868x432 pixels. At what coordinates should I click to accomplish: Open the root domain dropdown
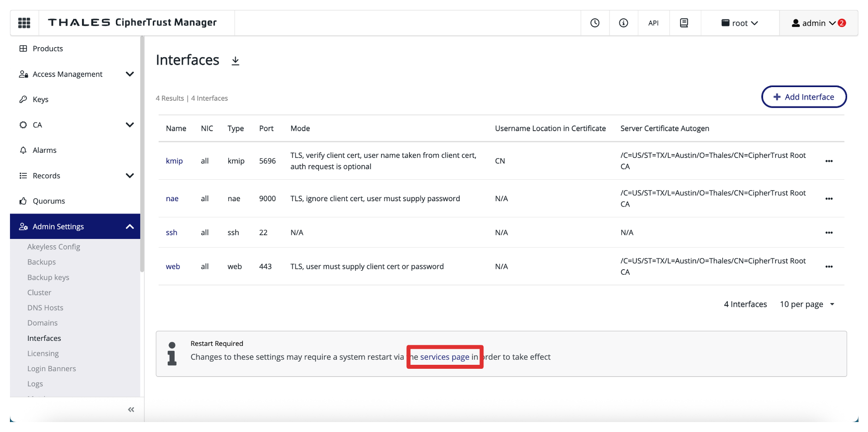[x=740, y=23]
